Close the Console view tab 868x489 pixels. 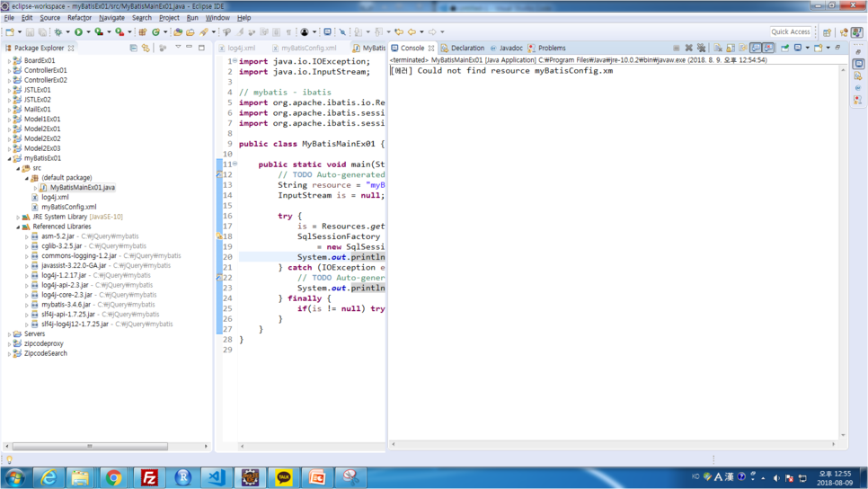click(x=431, y=49)
